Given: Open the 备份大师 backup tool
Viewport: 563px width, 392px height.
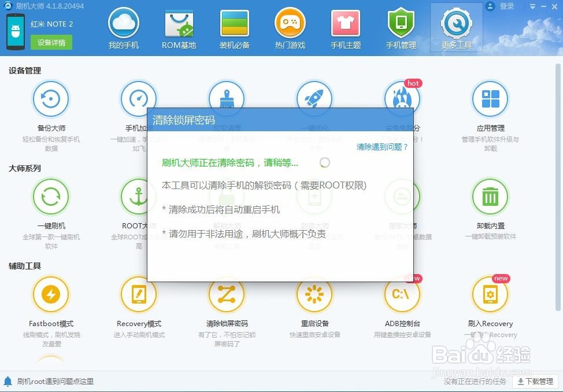Looking at the screenshot, I should [51, 98].
